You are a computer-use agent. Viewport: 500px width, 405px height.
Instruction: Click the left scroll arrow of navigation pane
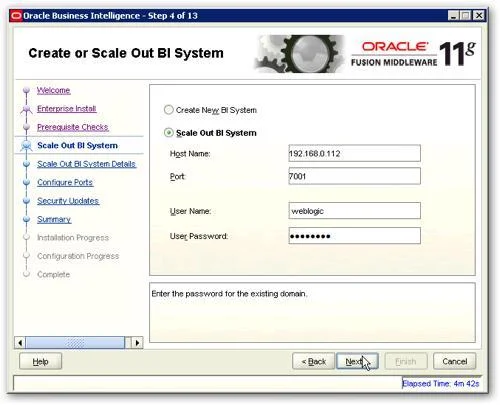click(20, 343)
